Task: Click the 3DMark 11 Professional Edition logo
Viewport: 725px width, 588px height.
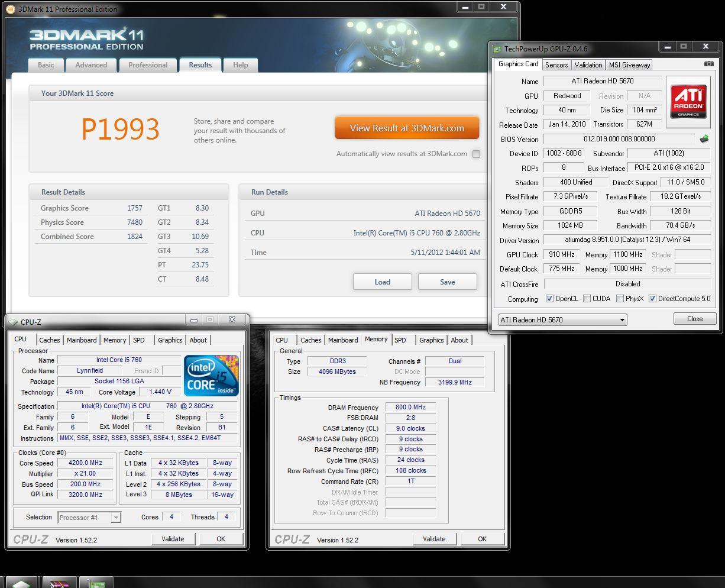Action: click(x=86, y=39)
